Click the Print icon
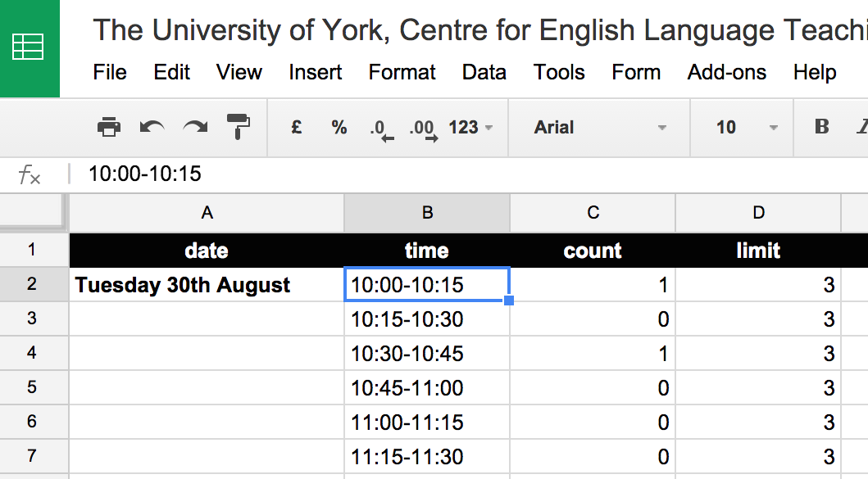Image resolution: width=868 pixels, height=479 pixels. point(109,127)
